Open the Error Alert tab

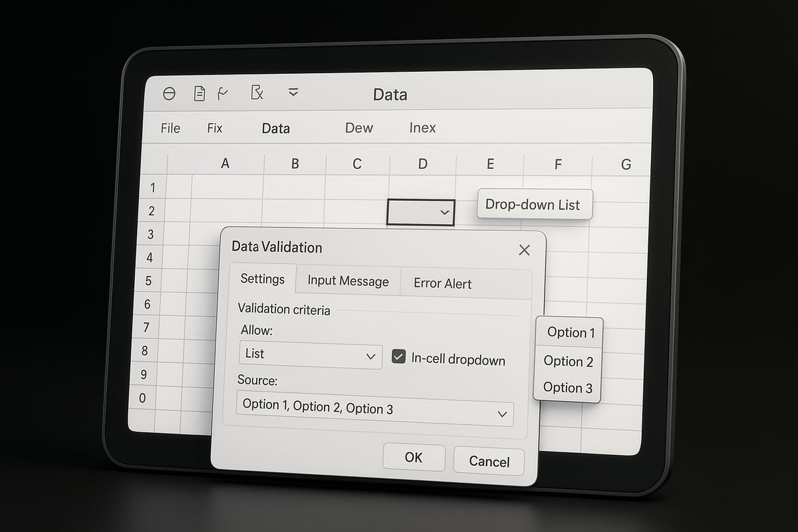[442, 283]
